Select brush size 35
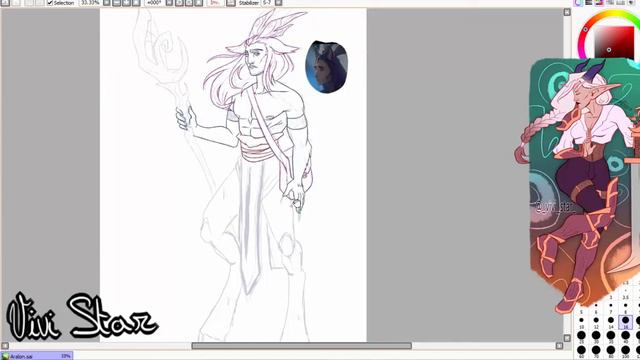Image resolution: width=640 pixels, height=360 pixels. click(611, 338)
